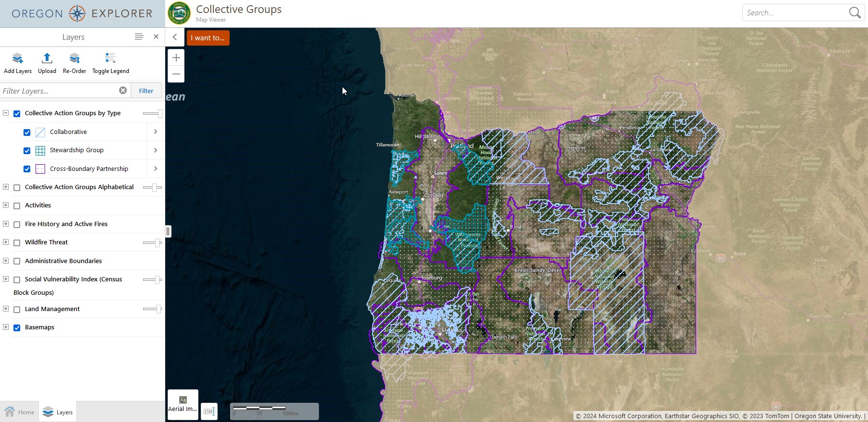Switch to the Home tab
The width and height of the screenshot is (868, 422).
(20, 412)
